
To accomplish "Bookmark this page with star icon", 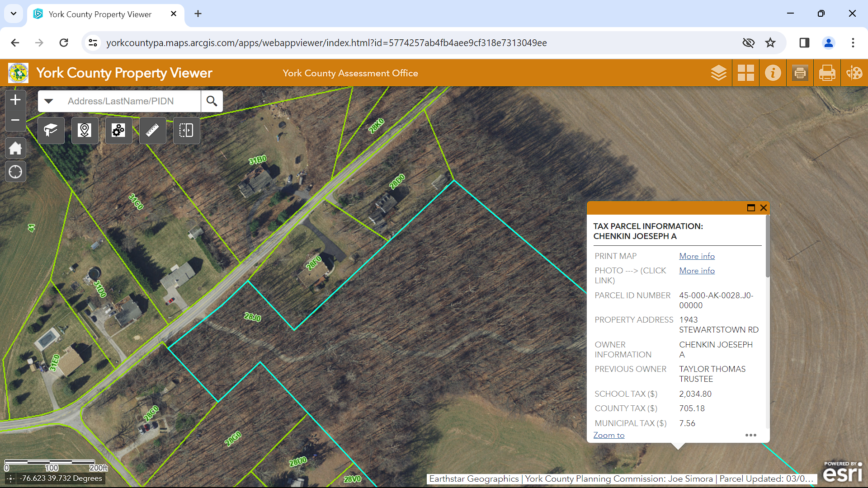I will [x=770, y=43].
